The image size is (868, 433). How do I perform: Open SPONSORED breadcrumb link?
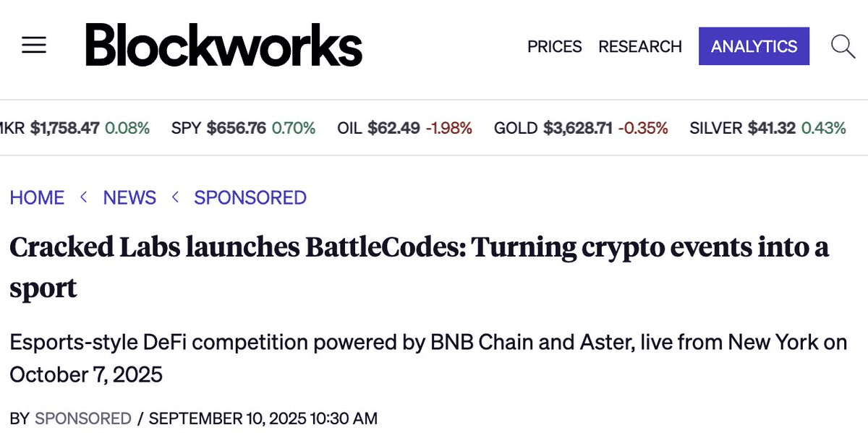250,197
